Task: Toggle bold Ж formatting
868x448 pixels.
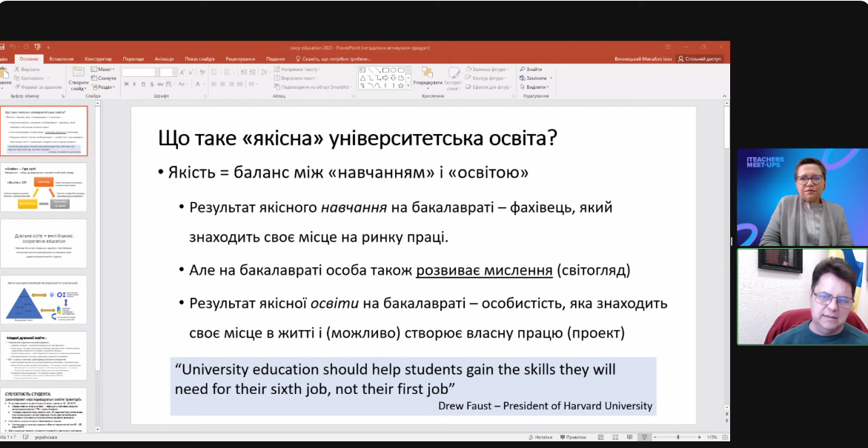Action: 126,84
